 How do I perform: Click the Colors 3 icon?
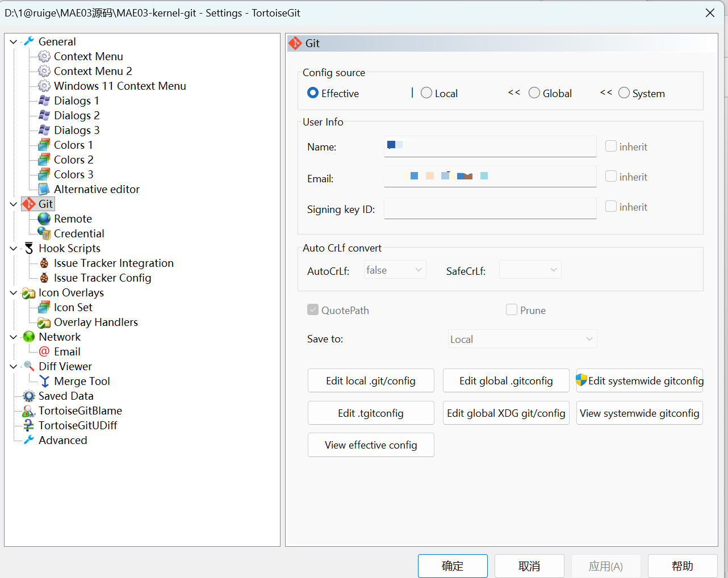(44, 174)
